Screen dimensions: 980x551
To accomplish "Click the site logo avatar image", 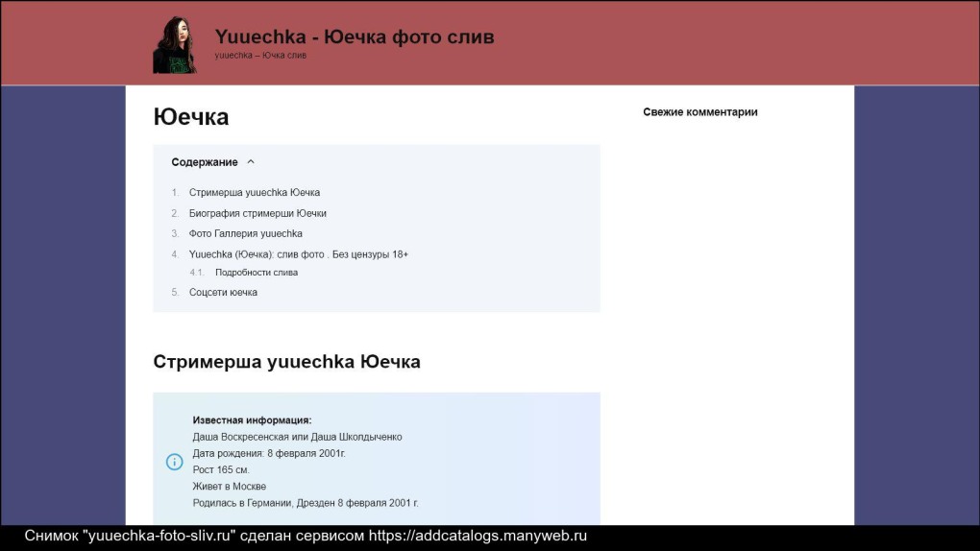I will 175,45.
